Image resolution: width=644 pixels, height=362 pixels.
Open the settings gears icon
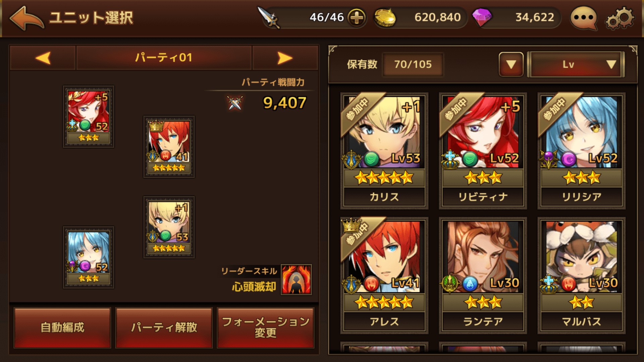click(x=620, y=18)
